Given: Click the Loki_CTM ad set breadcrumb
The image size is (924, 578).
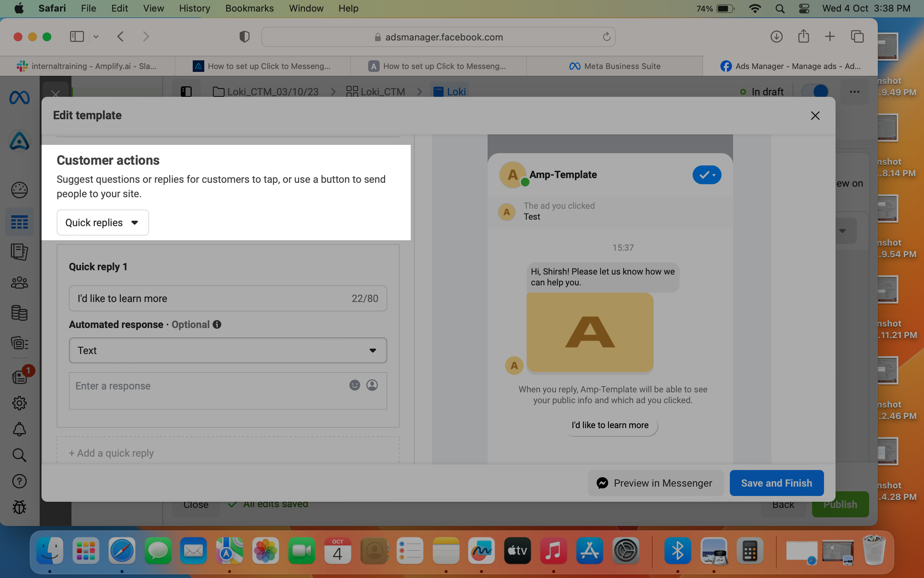Looking at the screenshot, I should [376, 92].
